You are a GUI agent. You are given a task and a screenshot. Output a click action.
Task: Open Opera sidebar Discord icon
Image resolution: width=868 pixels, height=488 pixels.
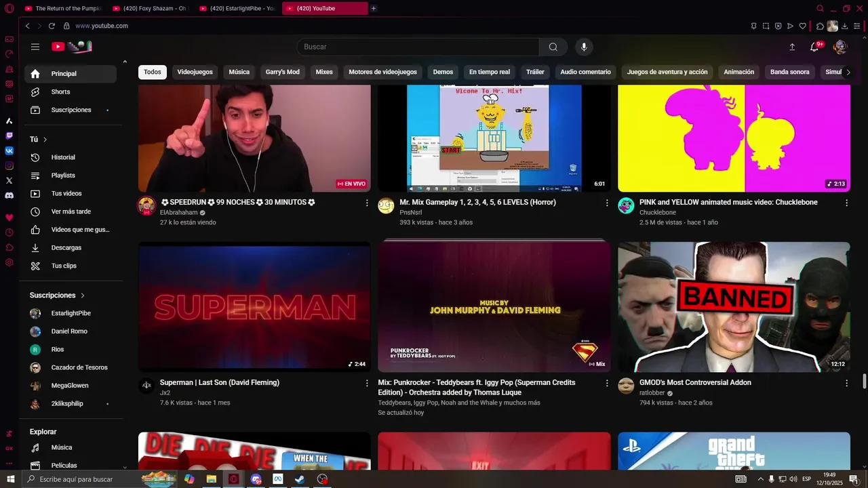click(x=9, y=195)
